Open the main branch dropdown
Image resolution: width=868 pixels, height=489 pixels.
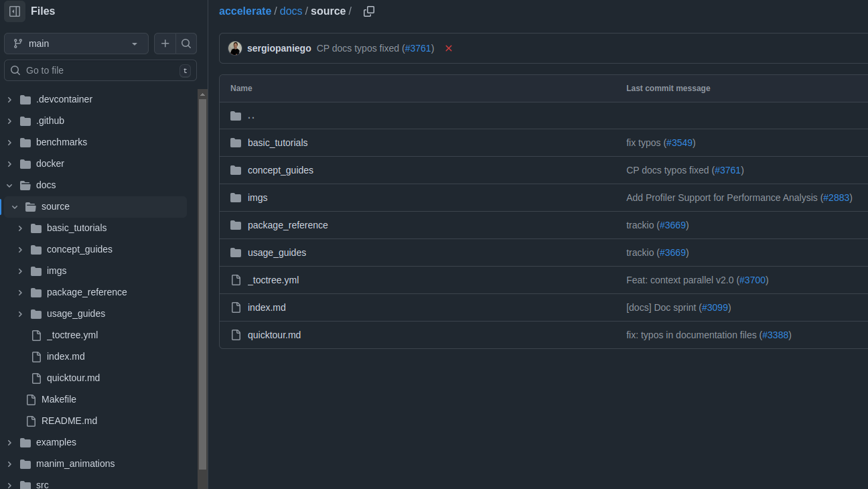76,43
